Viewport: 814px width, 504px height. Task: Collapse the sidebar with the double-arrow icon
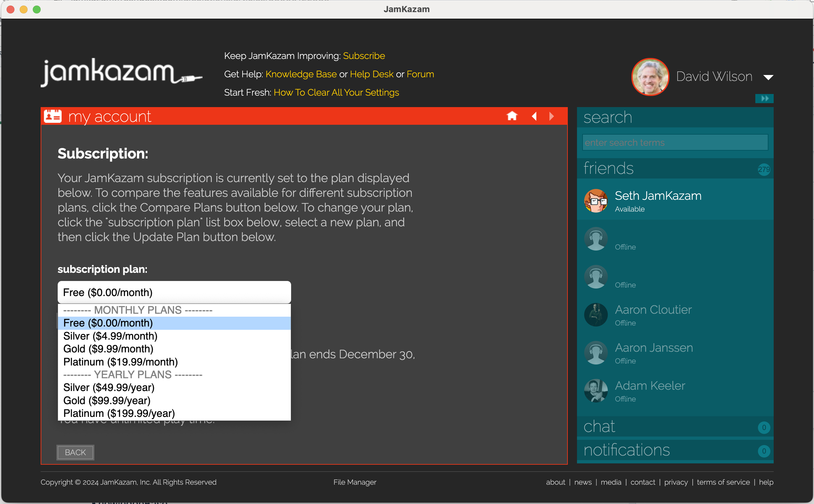(x=764, y=98)
